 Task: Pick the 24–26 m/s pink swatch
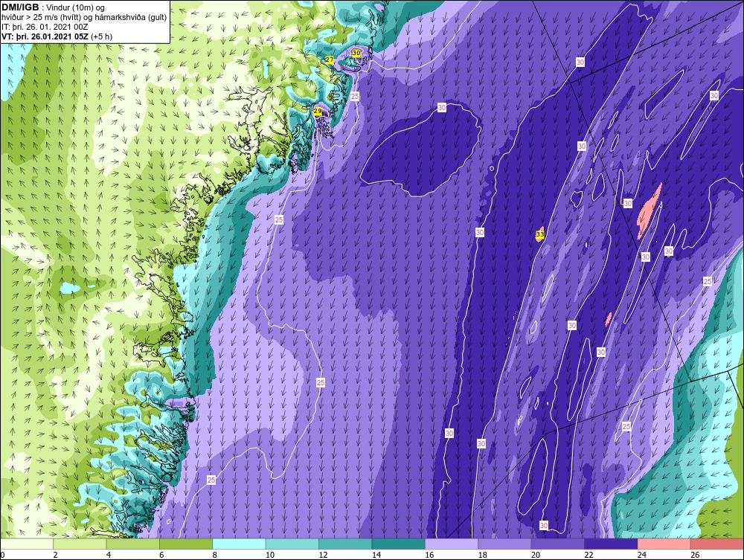pyautogui.click(x=664, y=544)
